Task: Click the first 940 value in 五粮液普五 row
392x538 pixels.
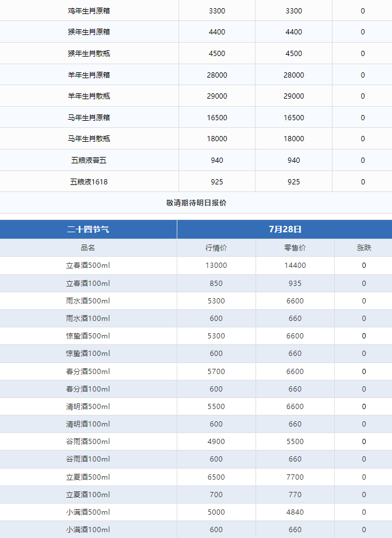Action: pos(217,160)
